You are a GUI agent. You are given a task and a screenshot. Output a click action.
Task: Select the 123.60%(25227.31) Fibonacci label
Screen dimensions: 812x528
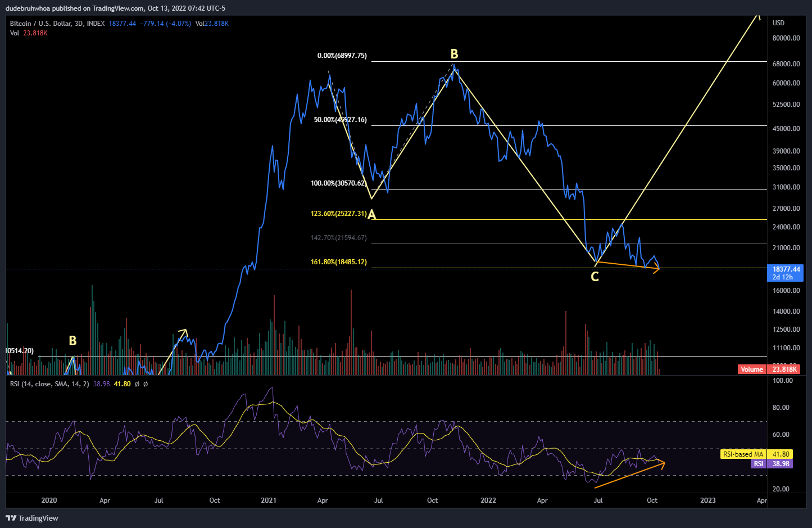338,214
